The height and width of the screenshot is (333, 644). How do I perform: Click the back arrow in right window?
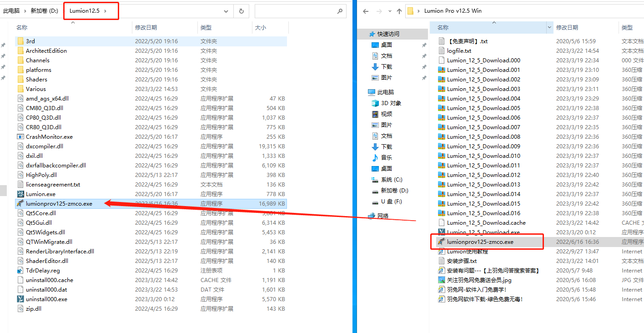(366, 11)
